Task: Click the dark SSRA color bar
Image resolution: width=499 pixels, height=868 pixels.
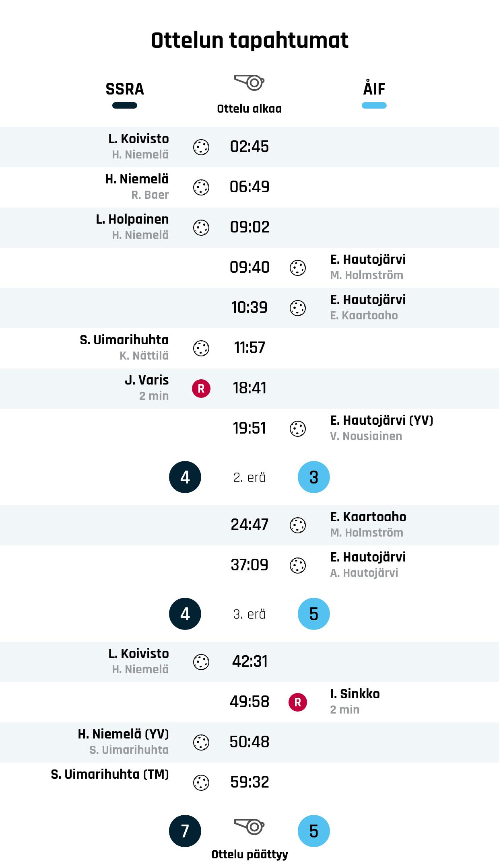Action: point(125,106)
